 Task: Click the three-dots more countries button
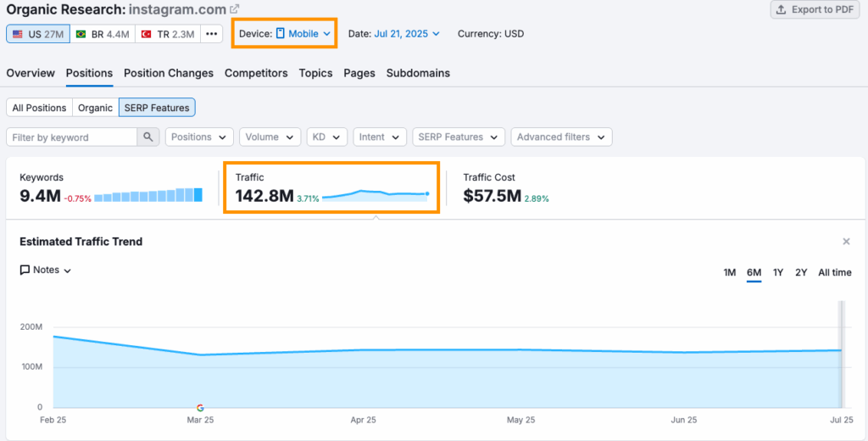[212, 34]
